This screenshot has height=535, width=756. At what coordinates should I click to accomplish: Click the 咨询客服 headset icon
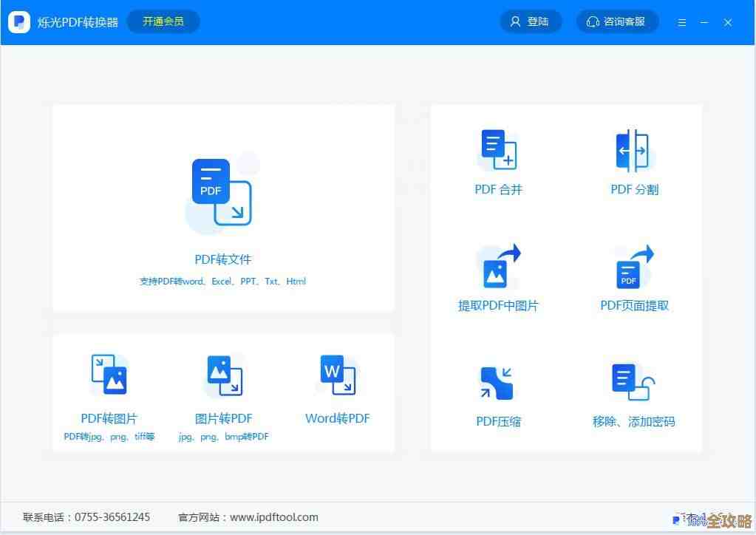coord(592,21)
